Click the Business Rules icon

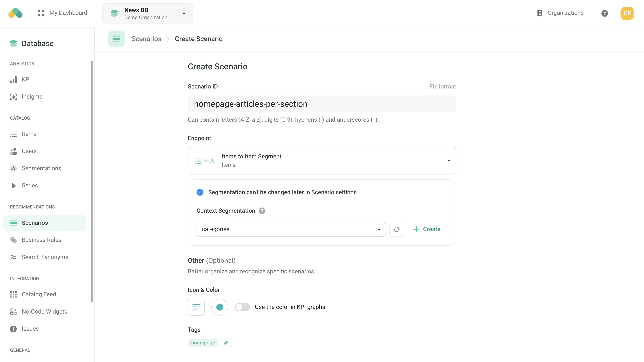[13, 240]
